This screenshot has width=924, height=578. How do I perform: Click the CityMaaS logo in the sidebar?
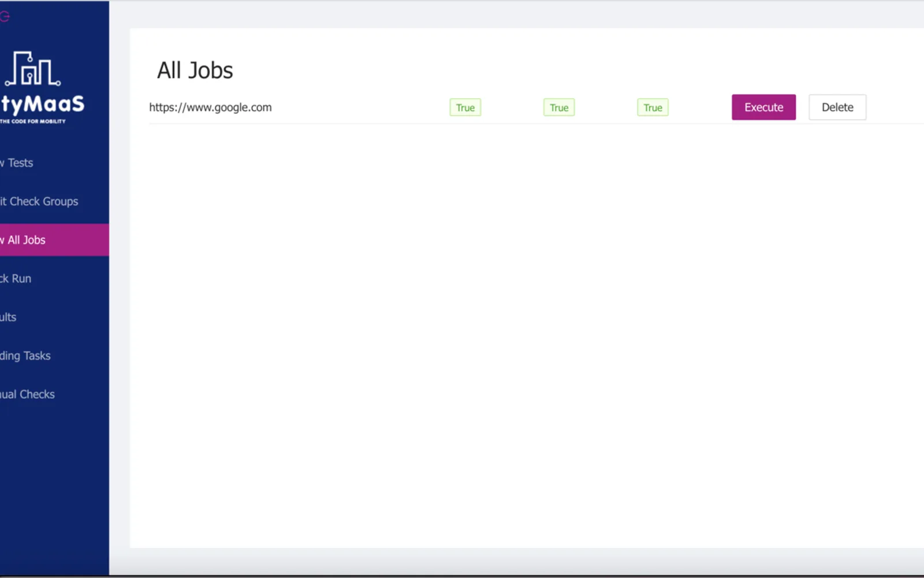point(42,88)
